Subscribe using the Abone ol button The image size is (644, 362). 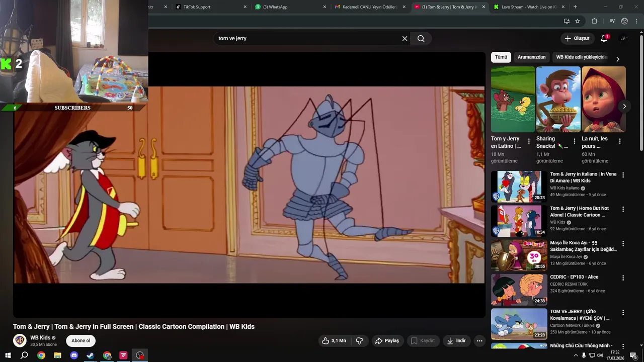point(80,341)
